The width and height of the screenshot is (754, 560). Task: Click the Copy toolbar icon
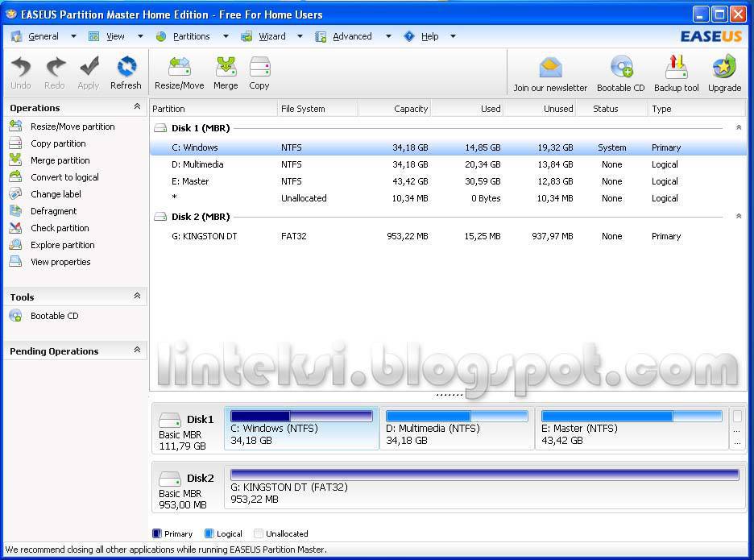(x=259, y=66)
